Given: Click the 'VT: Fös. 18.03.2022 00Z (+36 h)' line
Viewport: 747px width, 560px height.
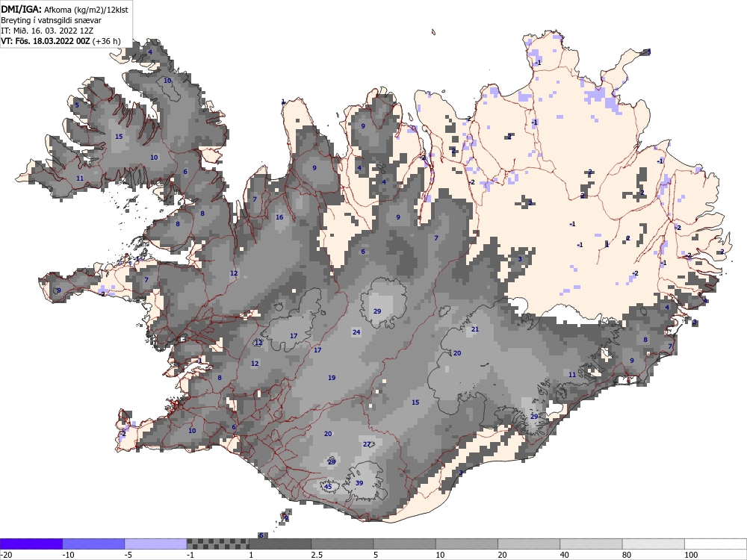Looking at the screenshot, I should point(61,41).
